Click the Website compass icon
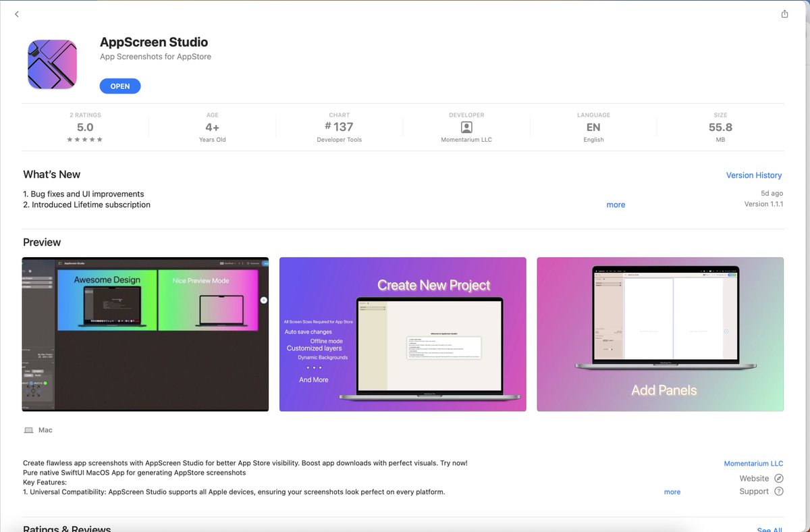Viewport: 810px width, 532px height. point(778,478)
